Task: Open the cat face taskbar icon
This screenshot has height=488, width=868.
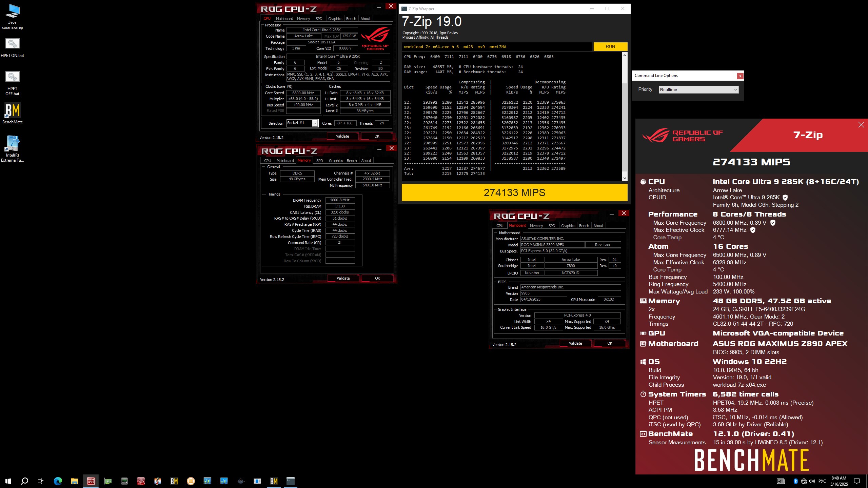Action: pyautogui.click(x=241, y=481)
